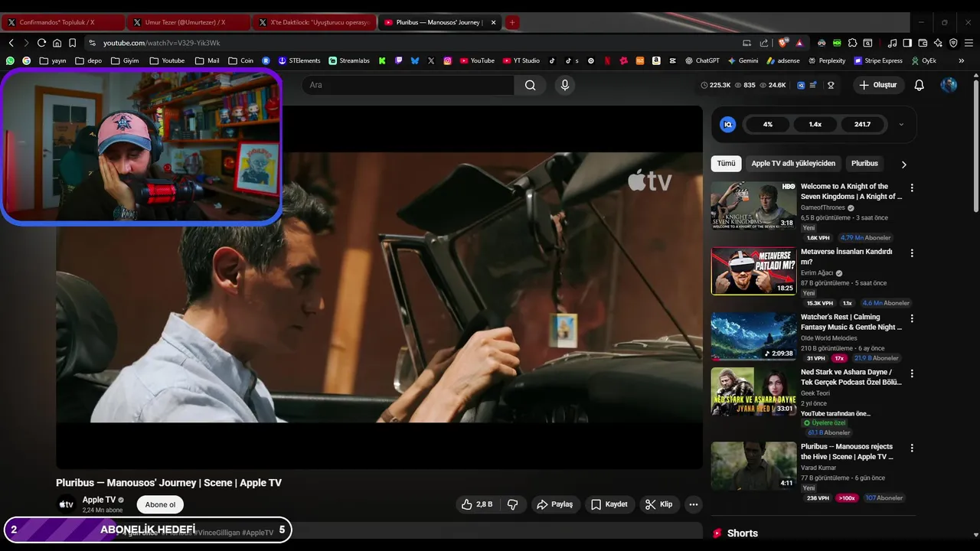Go back with browser back arrow
Viewport: 980px width, 551px height.
(11, 43)
